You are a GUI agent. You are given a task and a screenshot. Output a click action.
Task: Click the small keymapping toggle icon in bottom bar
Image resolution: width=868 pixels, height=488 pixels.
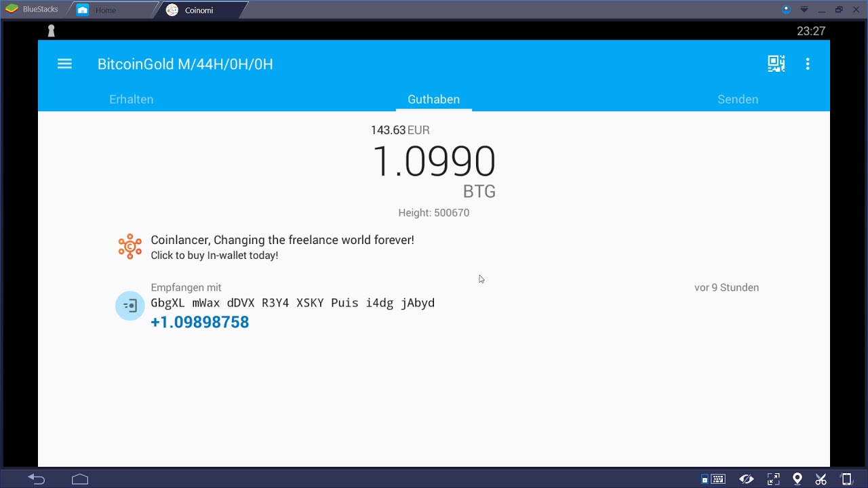click(x=705, y=480)
